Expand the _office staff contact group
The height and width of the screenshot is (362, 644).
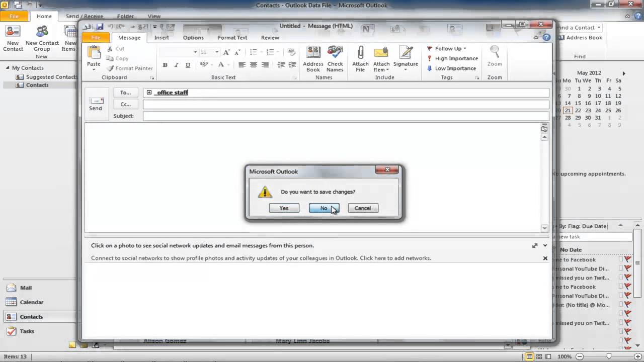pyautogui.click(x=149, y=93)
